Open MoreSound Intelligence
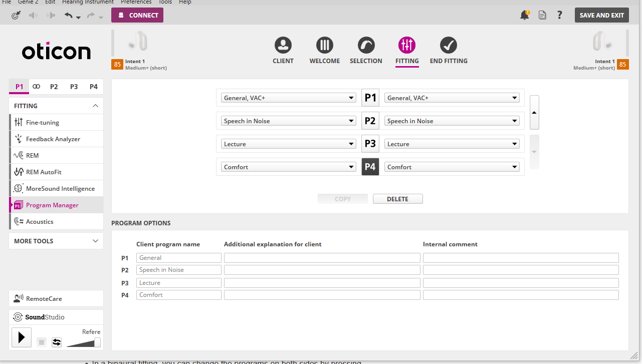The width and height of the screenshot is (642, 364). point(56,188)
